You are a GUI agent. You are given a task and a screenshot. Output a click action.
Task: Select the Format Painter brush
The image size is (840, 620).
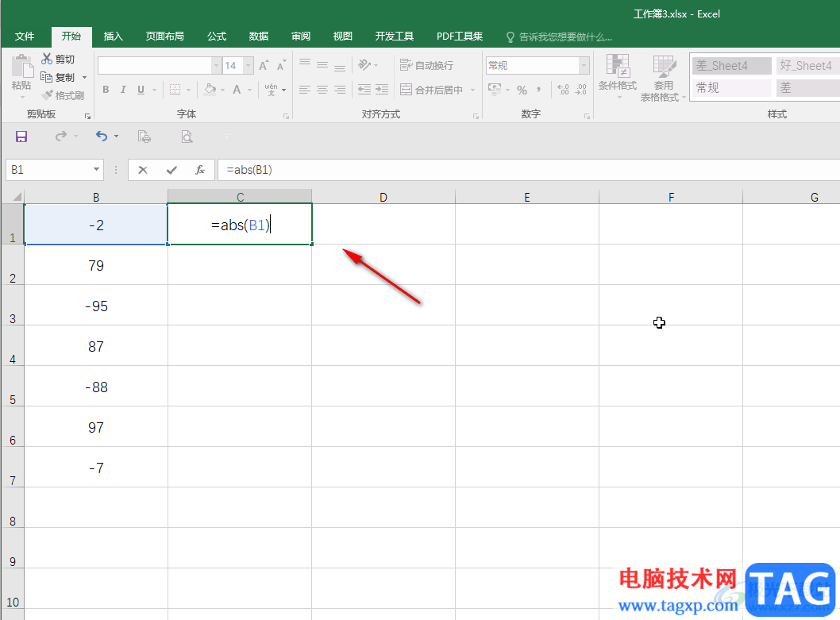47,95
